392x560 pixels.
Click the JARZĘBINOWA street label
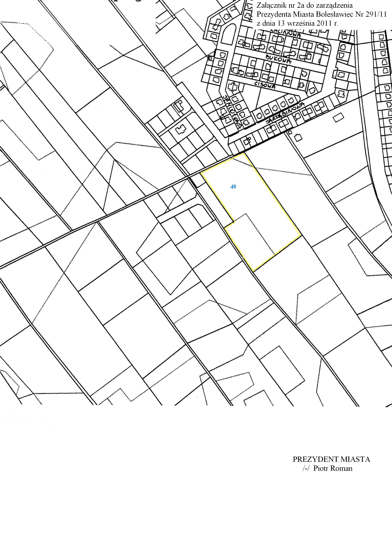coord(285,113)
